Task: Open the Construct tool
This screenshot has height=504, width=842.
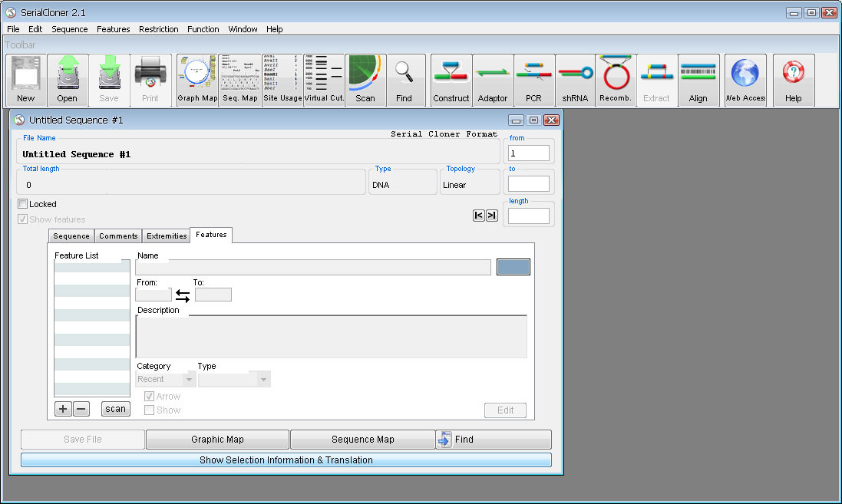Action: click(x=451, y=80)
